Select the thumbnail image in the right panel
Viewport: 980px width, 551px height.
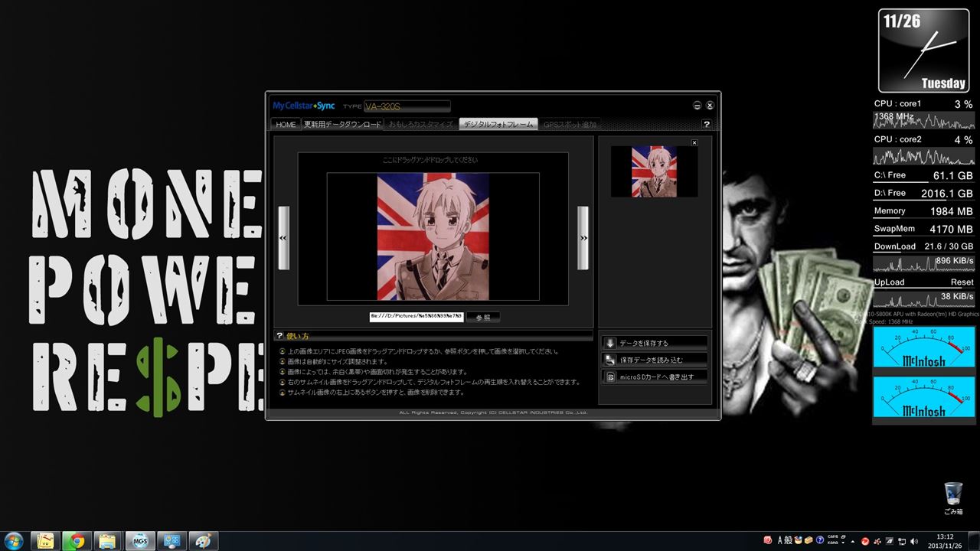[654, 171]
